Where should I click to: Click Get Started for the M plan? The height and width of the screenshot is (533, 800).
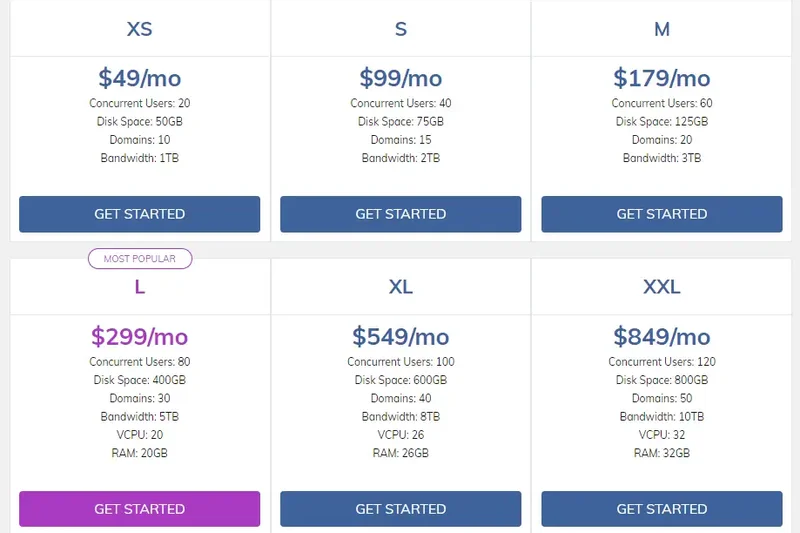coord(661,214)
